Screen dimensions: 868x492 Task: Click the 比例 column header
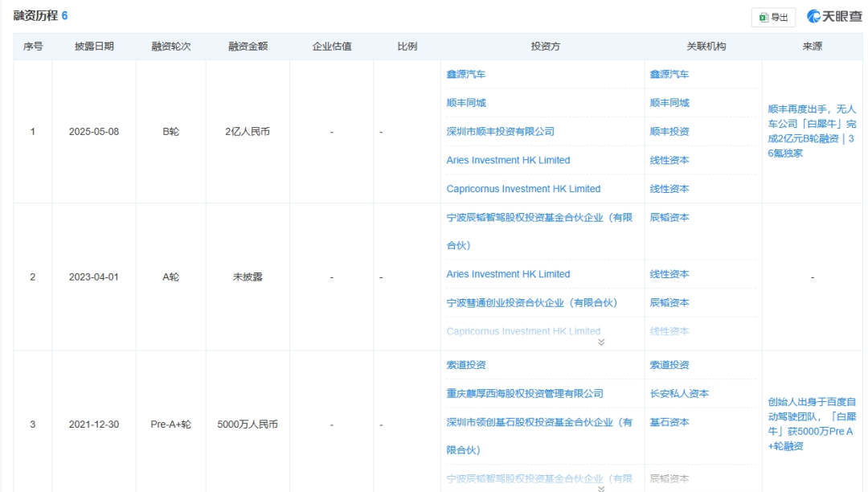(407, 47)
